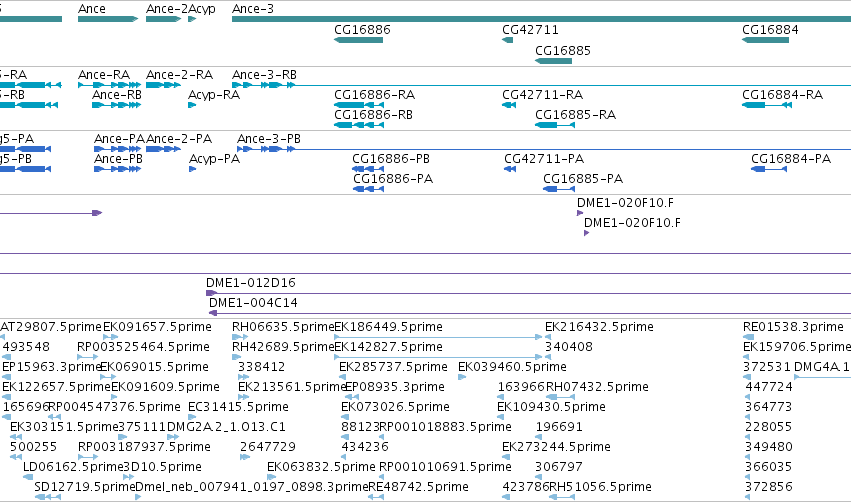Select transcript CG16885-RA
851x502 pixels.
(x=555, y=125)
